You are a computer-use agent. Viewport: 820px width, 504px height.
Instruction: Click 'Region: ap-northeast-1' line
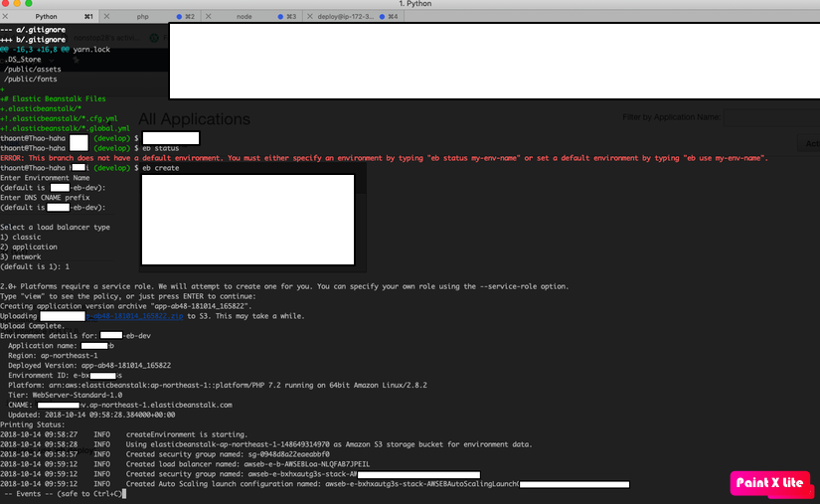click(x=53, y=356)
